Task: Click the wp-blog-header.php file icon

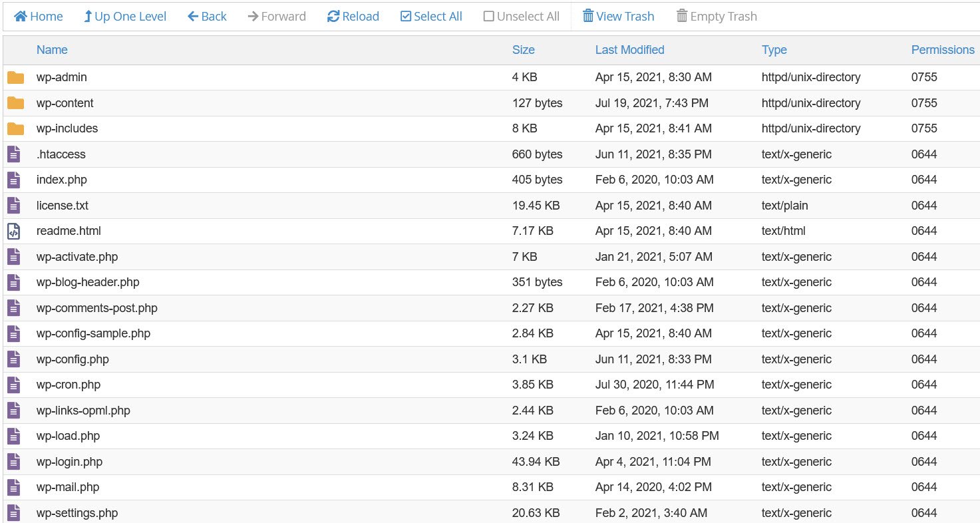Action: [14, 282]
